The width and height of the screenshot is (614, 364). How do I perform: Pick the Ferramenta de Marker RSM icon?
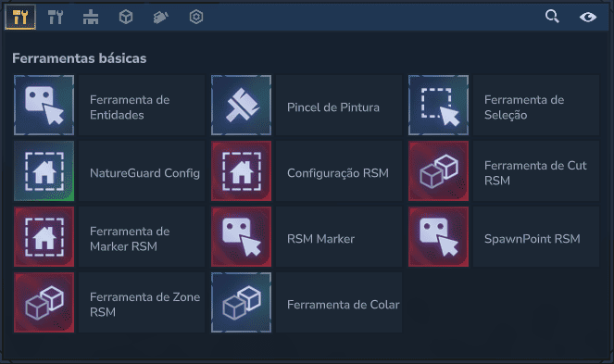[44, 237]
